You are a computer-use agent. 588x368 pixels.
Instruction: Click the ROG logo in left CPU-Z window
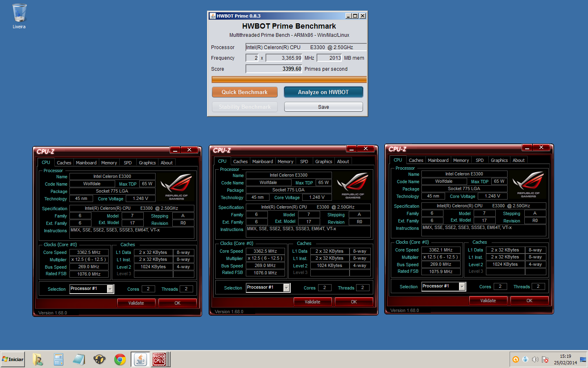176,186
